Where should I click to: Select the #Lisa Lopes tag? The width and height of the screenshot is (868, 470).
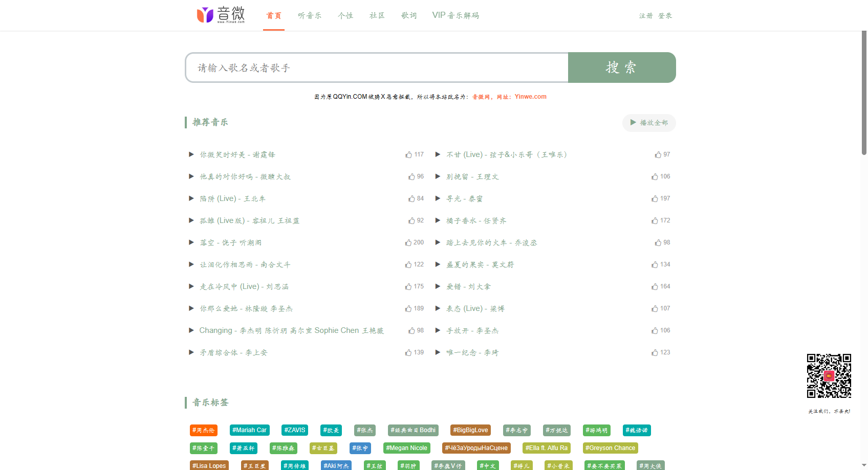coord(209,465)
